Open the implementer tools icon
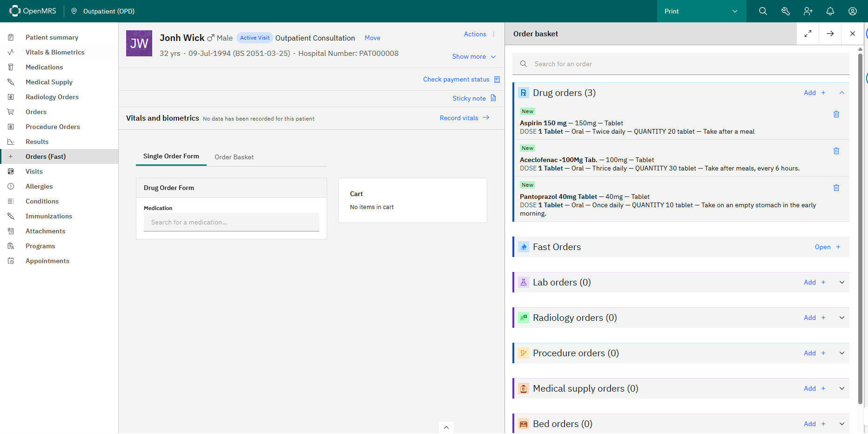868x434 pixels. pos(786,11)
